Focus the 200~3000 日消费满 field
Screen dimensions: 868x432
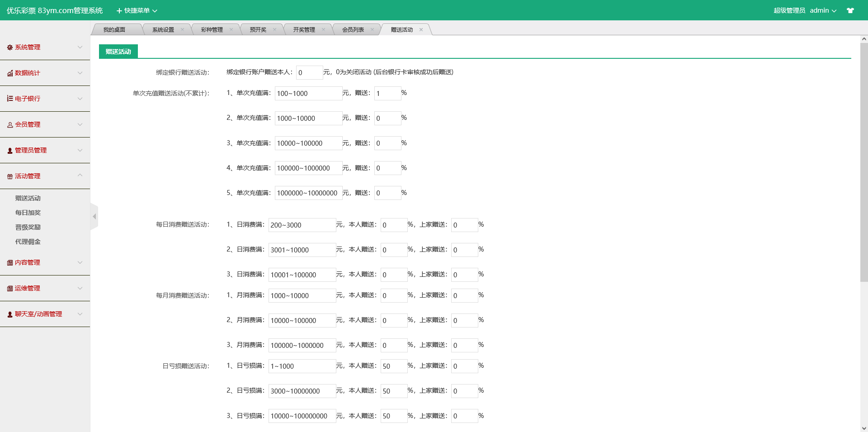302,225
